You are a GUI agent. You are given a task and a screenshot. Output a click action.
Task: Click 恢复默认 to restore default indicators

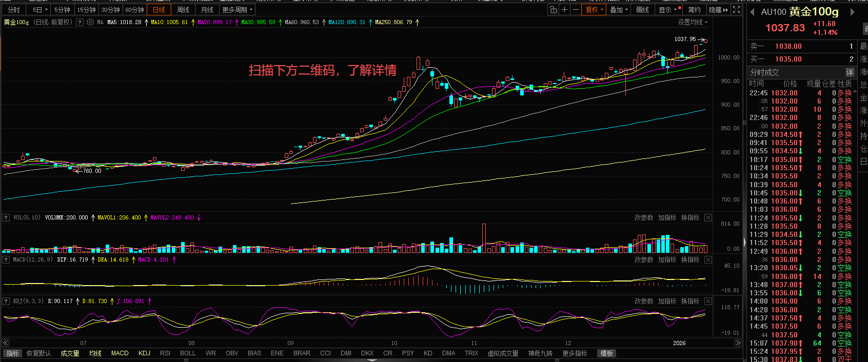(x=38, y=353)
